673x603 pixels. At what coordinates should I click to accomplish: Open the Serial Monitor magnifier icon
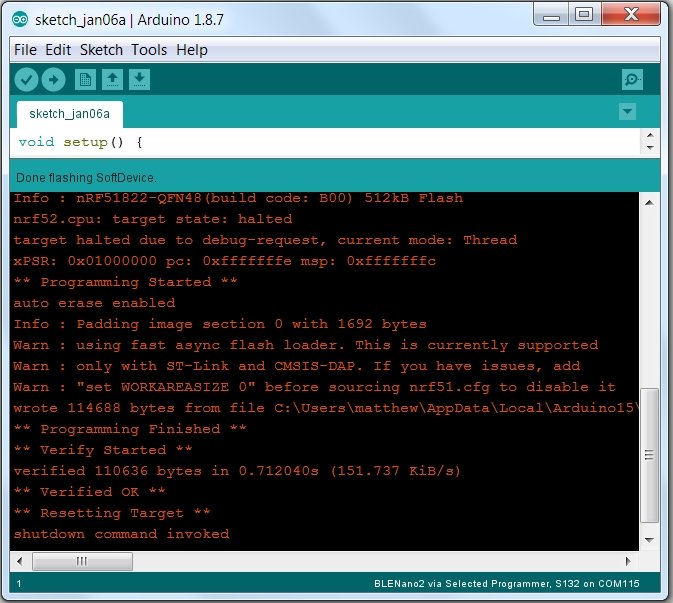coord(632,80)
